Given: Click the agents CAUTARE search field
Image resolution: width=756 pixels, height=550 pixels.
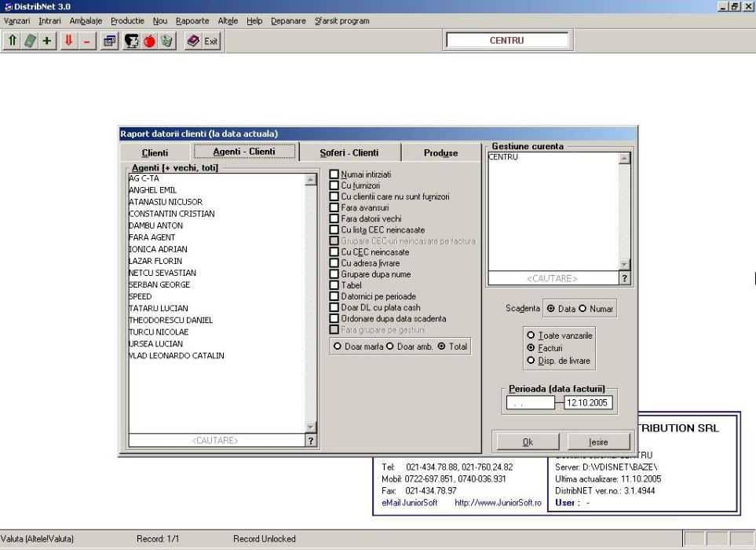Looking at the screenshot, I should tap(217, 441).
